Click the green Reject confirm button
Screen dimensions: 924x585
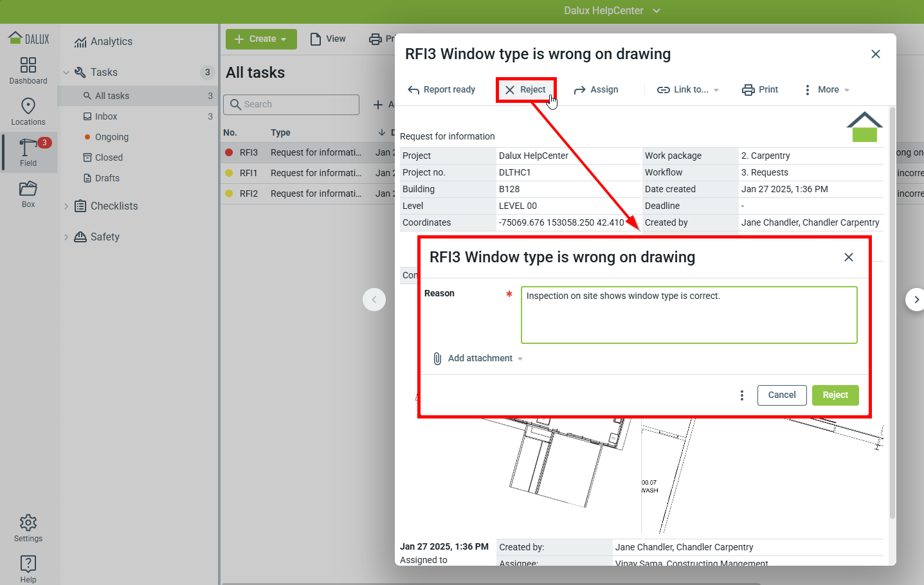(835, 395)
